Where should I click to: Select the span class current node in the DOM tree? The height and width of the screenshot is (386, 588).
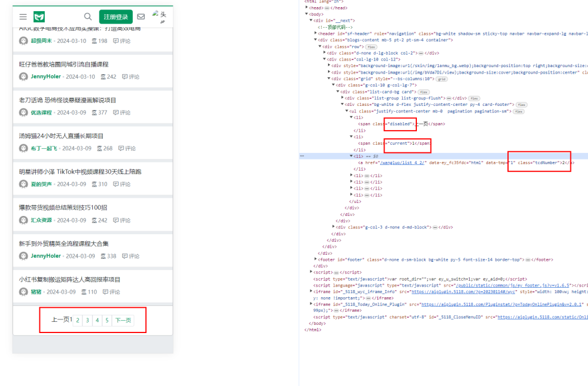pyautogui.click(x=395, y=144)
